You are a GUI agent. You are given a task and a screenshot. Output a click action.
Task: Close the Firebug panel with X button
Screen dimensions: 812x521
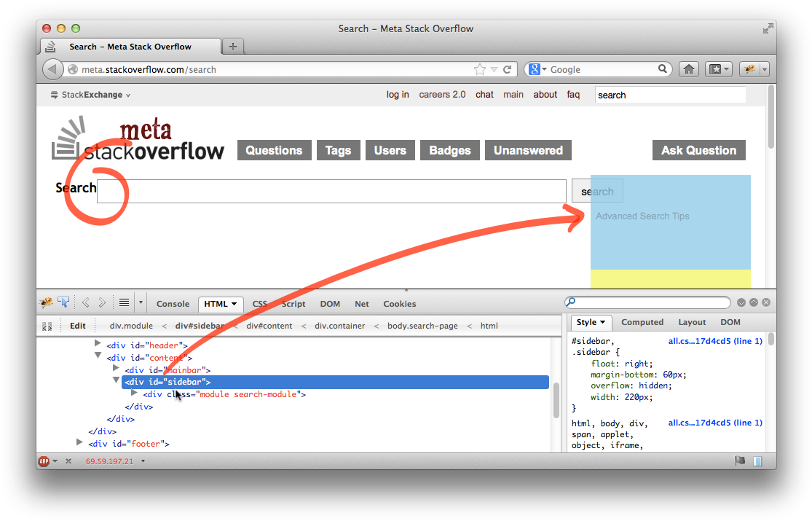pos(766,302)
